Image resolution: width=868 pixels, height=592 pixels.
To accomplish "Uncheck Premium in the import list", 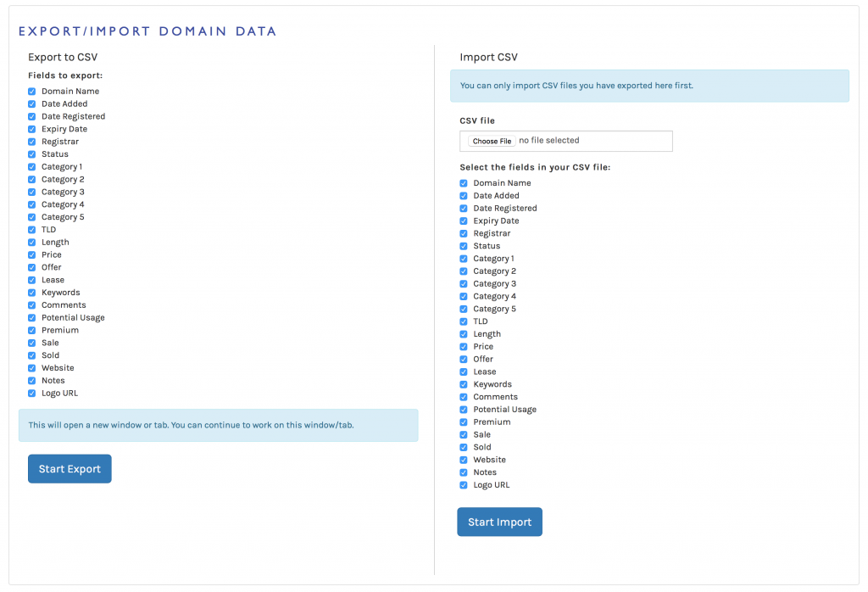I will (x=464, y=422).
